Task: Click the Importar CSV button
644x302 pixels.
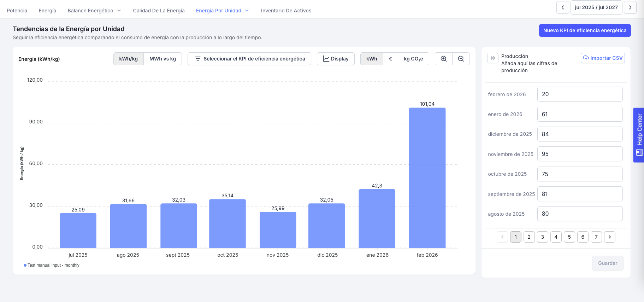Action: tap(603, 58)
